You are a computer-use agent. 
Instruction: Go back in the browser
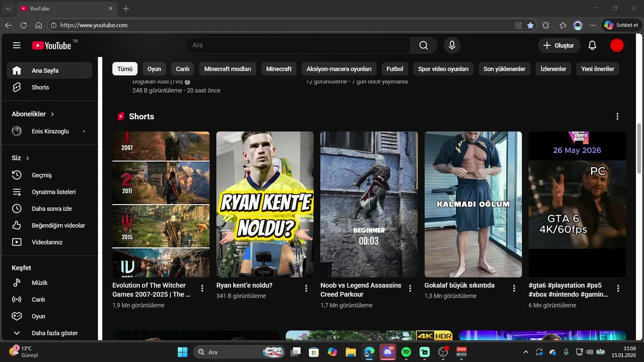9,25
